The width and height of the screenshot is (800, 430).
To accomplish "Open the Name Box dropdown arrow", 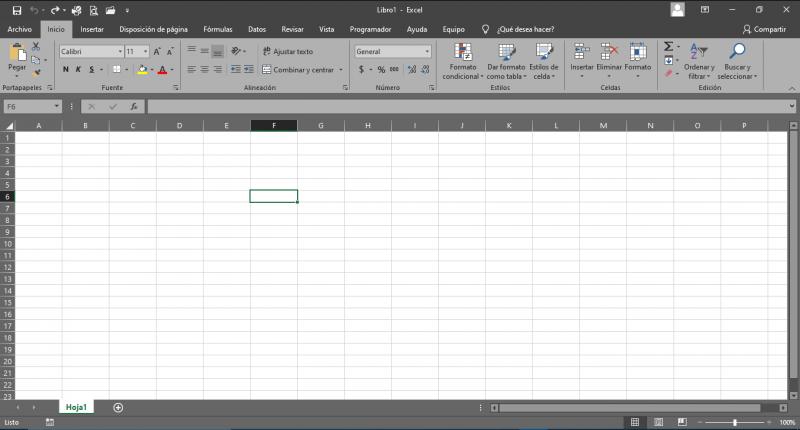I will [x=58, y=106].
